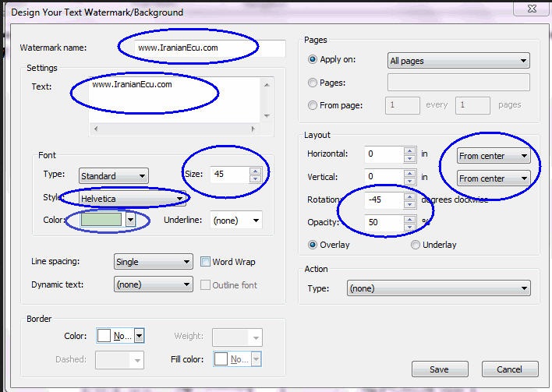Select the Underlay radio button
The height and width of the screenshot is (392, 552).
pyautogui.click(x=416, y=245)
